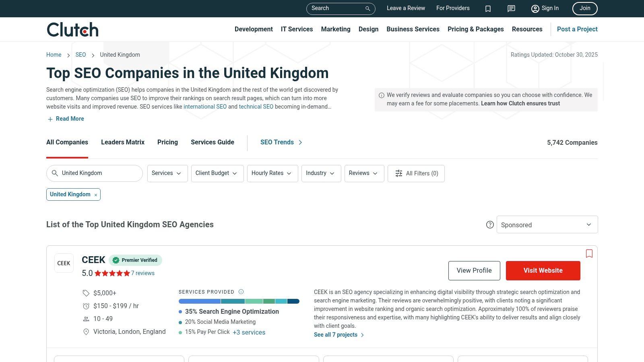Viewport: 644px width, 362px height.
Task: Click the CEEK company logo
Action: 64,263
